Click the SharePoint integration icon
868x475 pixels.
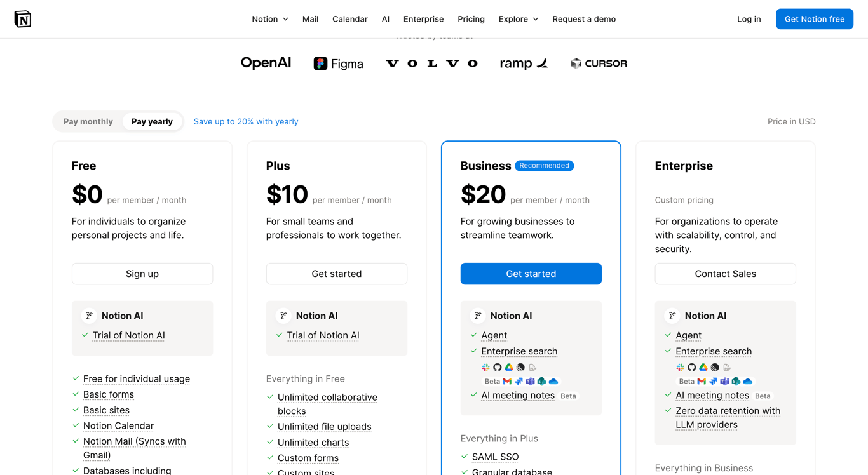[541, 382]
